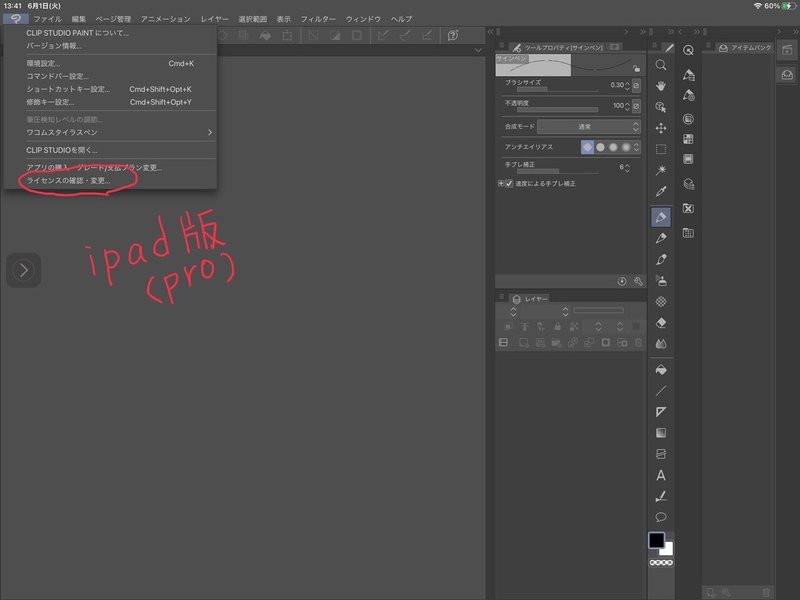Image resolution: width=800 pixels, height=600 pixels.
Task: Expand speed stabilization plus box
Action: pos(501,183)
